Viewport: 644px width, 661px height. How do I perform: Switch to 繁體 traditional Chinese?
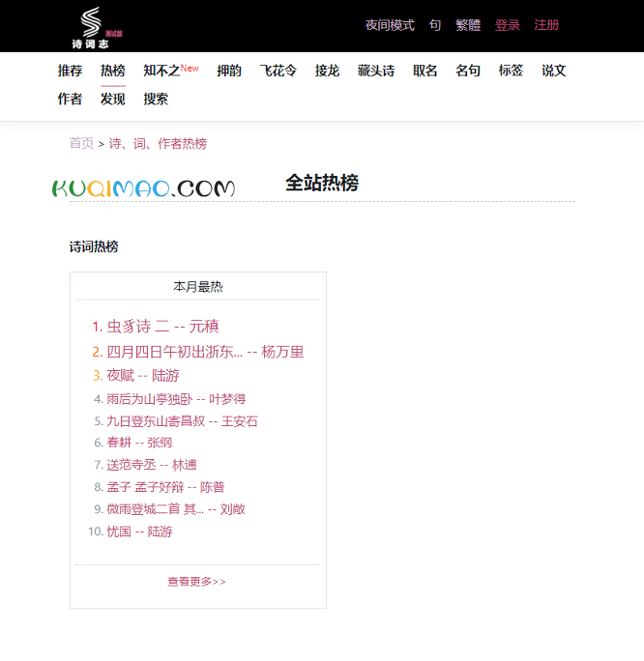pos(468,25)
